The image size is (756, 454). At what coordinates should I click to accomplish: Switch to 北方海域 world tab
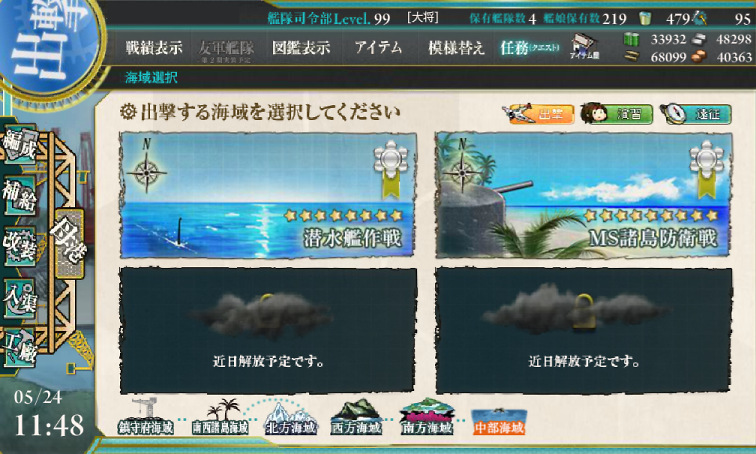[290, 418]
